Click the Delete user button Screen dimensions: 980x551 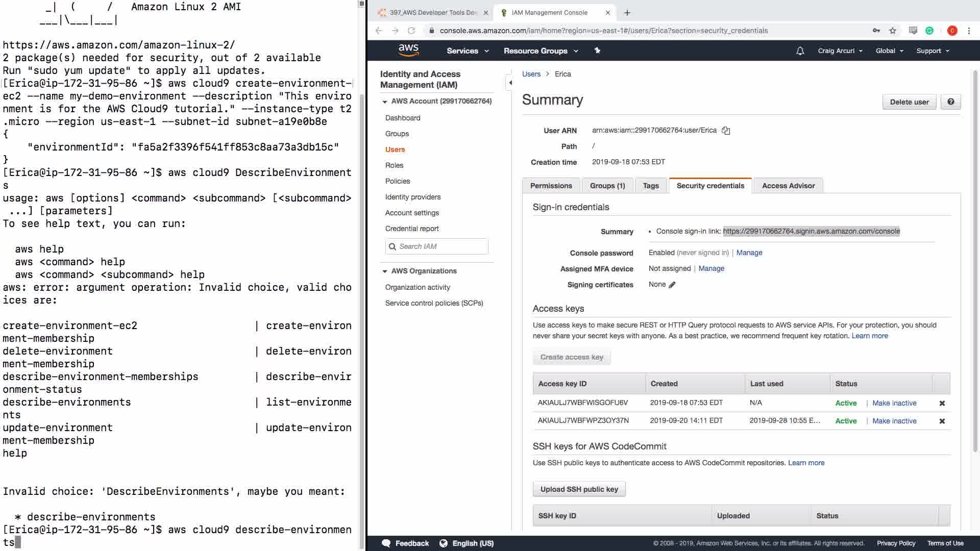click(909, 102)
